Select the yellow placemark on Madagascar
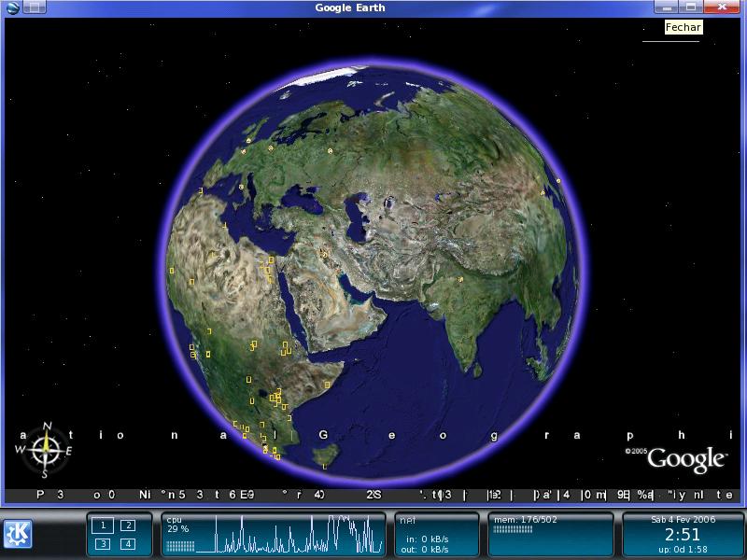Viewport: 747px width, 560px height. pyautogui.click(x=324, y=466)
